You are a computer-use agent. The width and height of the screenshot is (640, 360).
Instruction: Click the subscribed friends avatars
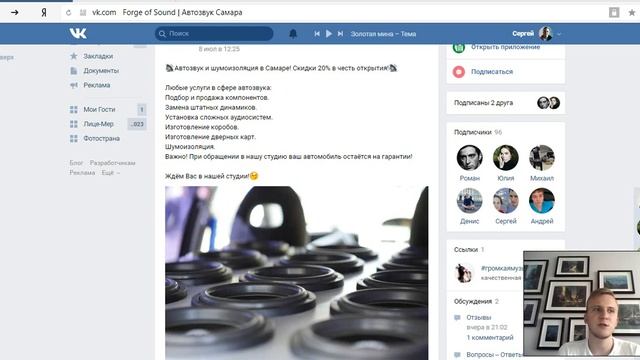pos(548,103)
